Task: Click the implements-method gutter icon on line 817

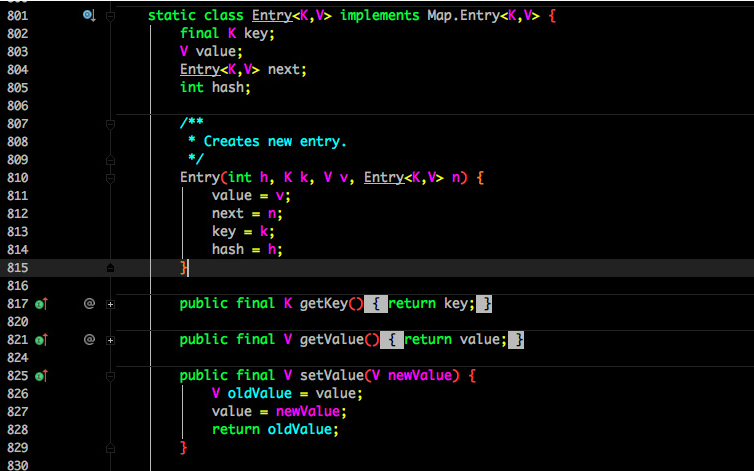Action: 41,304
